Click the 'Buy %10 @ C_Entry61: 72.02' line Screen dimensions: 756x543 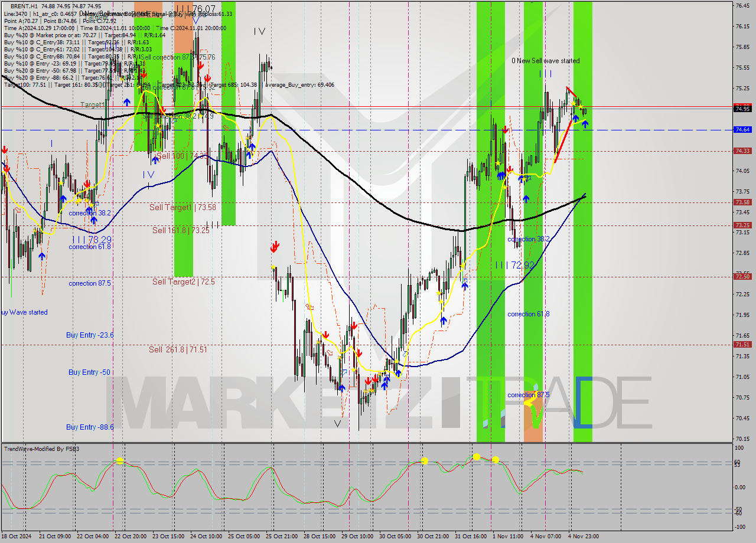(78, 50)
